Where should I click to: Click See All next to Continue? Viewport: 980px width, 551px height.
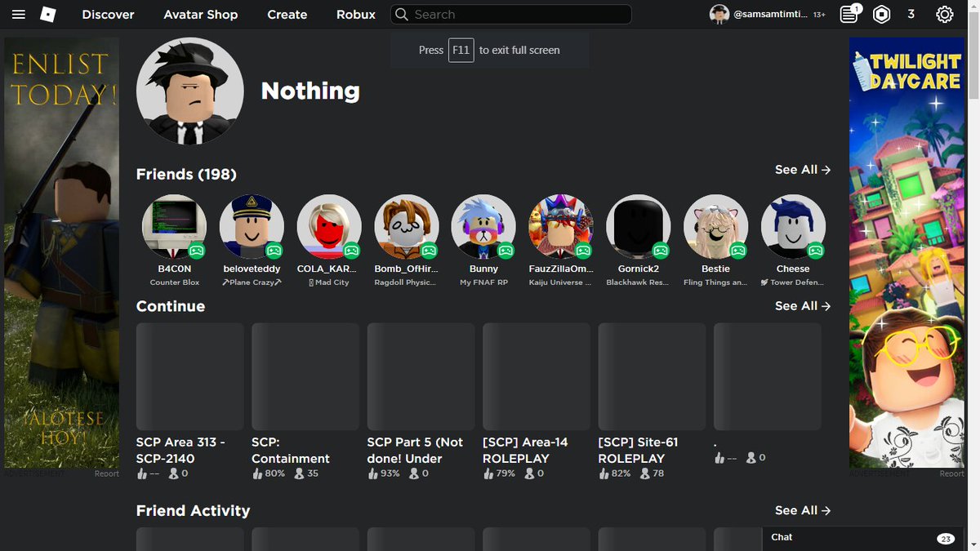point(801,305)
